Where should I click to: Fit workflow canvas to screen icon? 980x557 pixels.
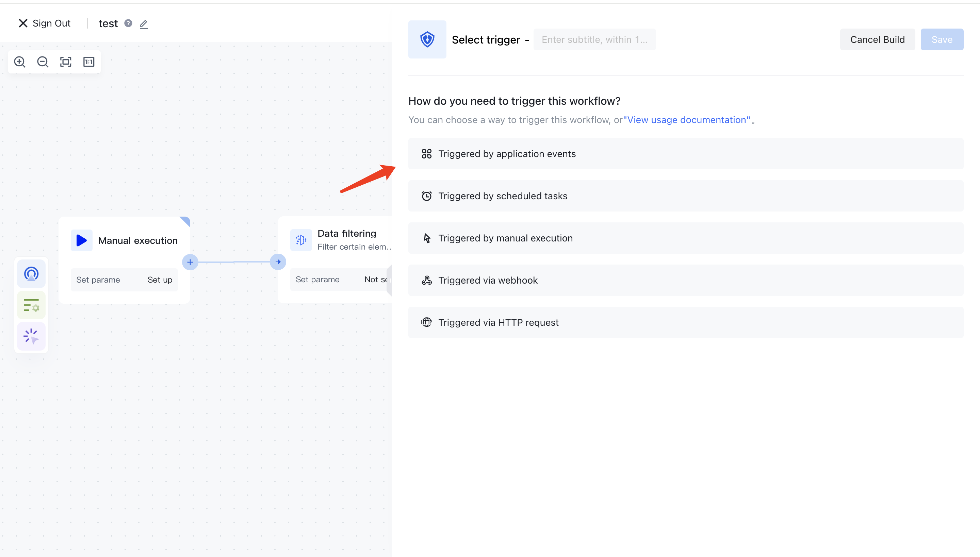[65, 62]
